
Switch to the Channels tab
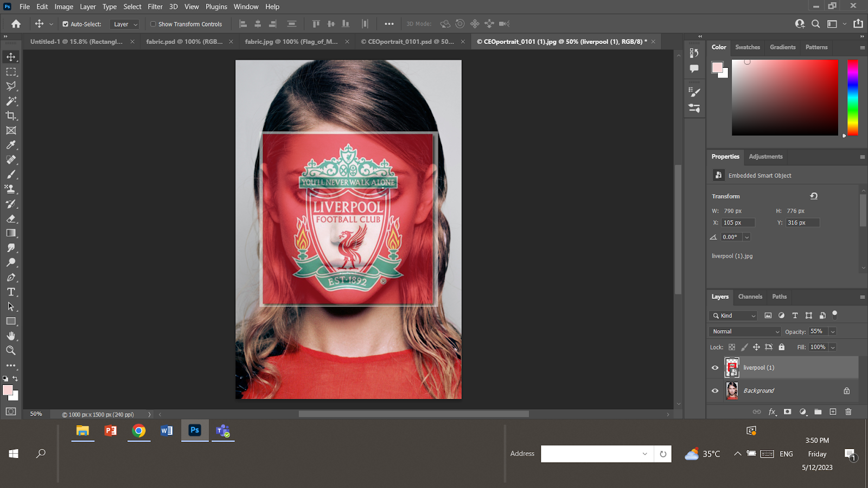click(x=750, y=297)
